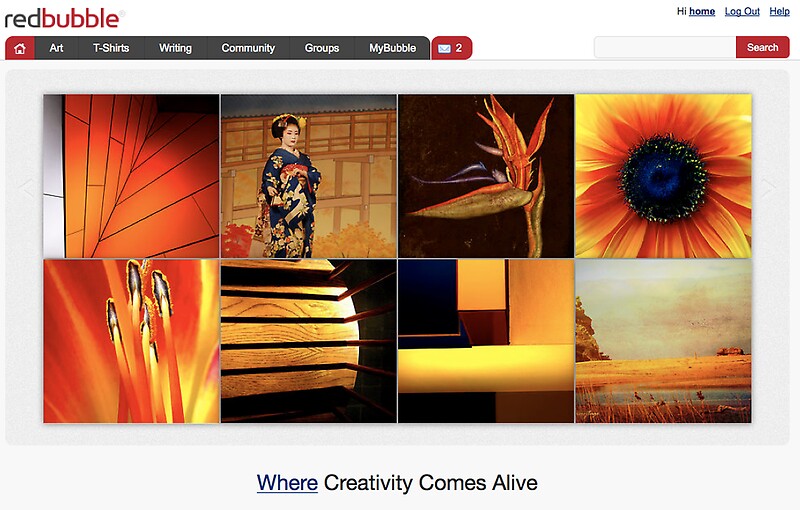
Task: Follow the 'Where' link in tagline
Action: coord(287,482)
